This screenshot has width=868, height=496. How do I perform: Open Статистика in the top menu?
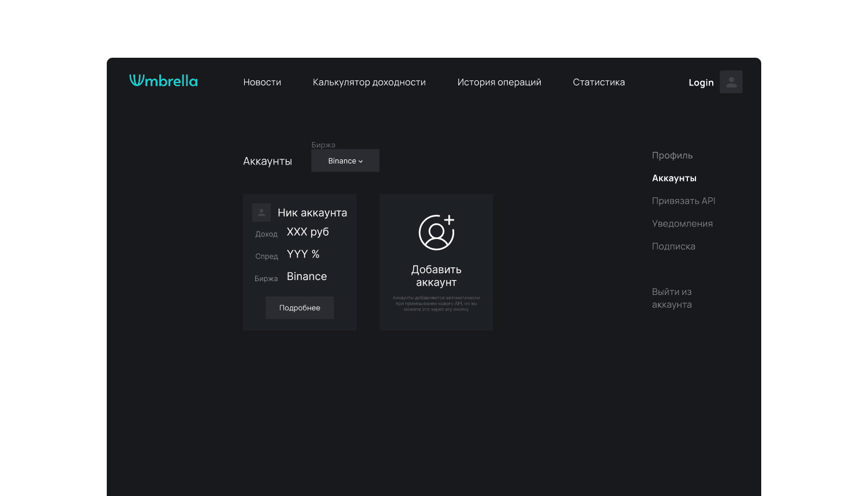coord(599,82)
